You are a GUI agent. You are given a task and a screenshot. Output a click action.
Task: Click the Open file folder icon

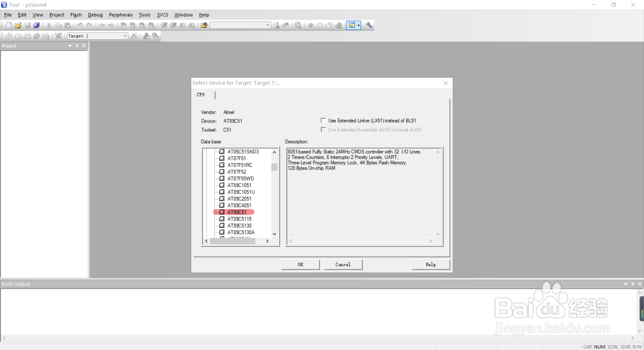(18, 25)
